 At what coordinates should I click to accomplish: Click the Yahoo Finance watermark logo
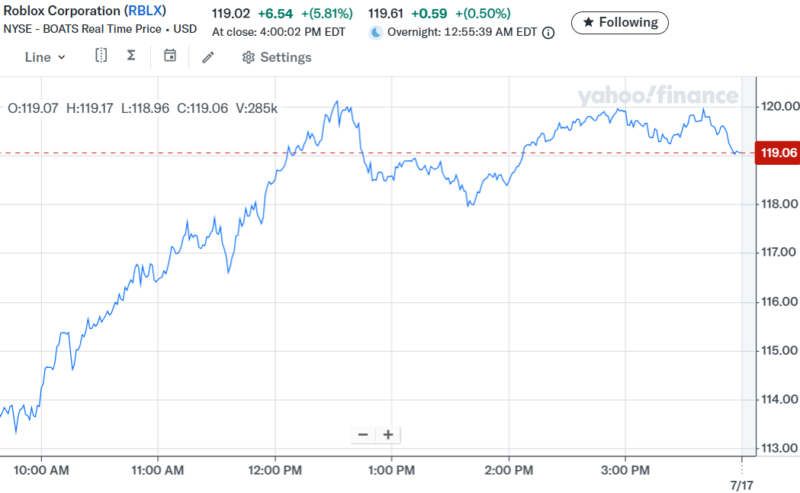[657, 96]
